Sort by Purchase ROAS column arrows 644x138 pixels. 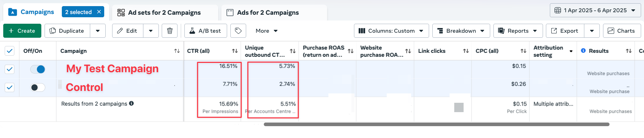[x=350, y=51]
